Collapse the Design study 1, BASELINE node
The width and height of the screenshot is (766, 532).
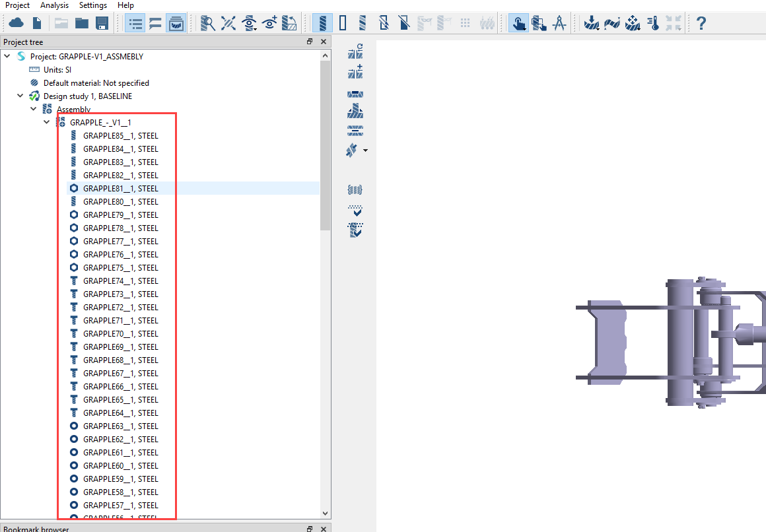(20, 96)
